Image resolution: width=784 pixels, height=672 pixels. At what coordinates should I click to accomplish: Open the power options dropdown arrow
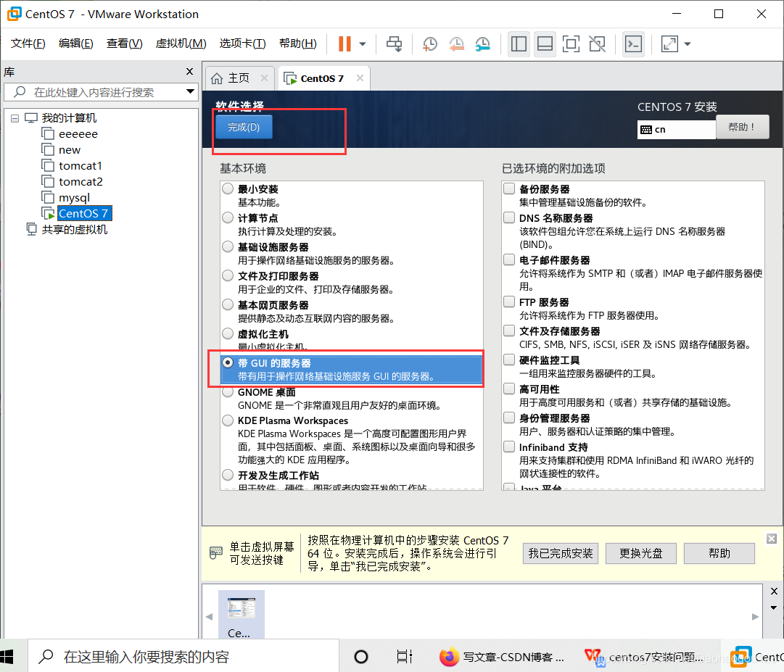pyautogui.click(x=363, y=44)
